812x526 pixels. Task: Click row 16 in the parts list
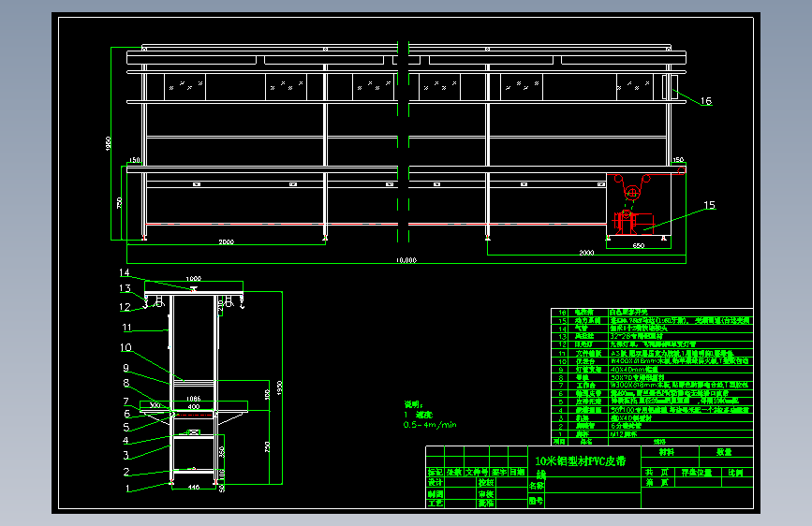(x=652, y=313)
